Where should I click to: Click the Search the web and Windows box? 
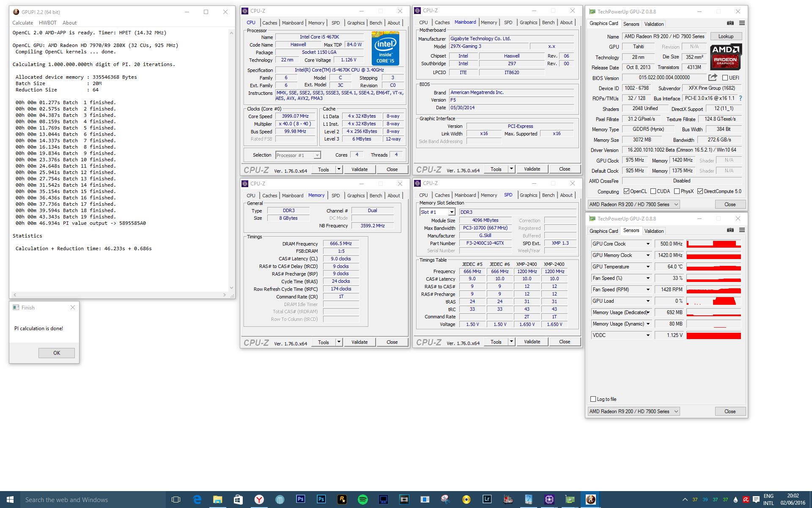tap(93, 500)
